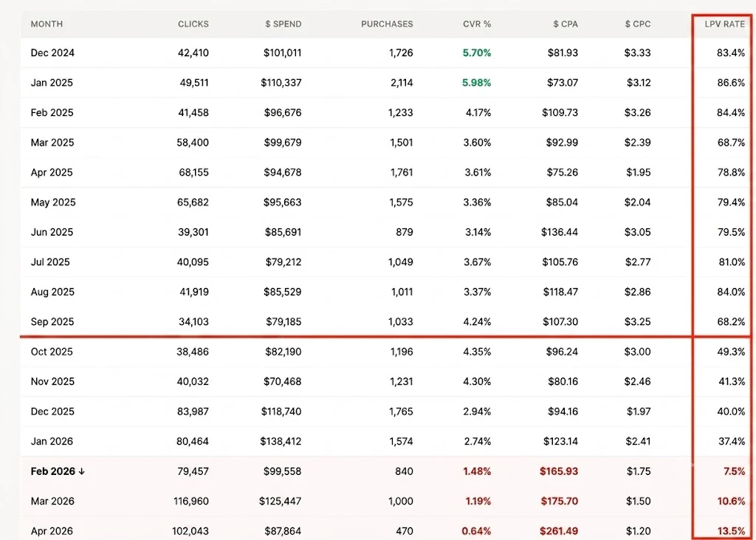
Task: Click the $1.95 CPC value
Action: click(x=639, y=173)
